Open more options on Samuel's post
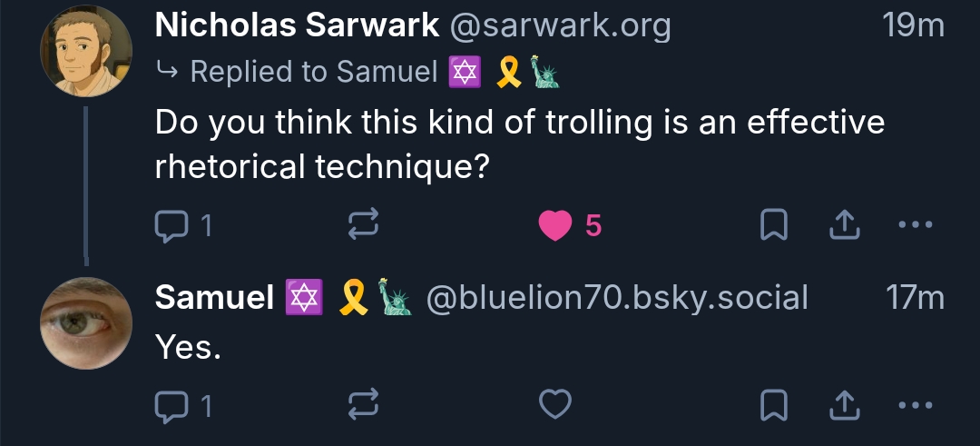 tap(915, 405)
